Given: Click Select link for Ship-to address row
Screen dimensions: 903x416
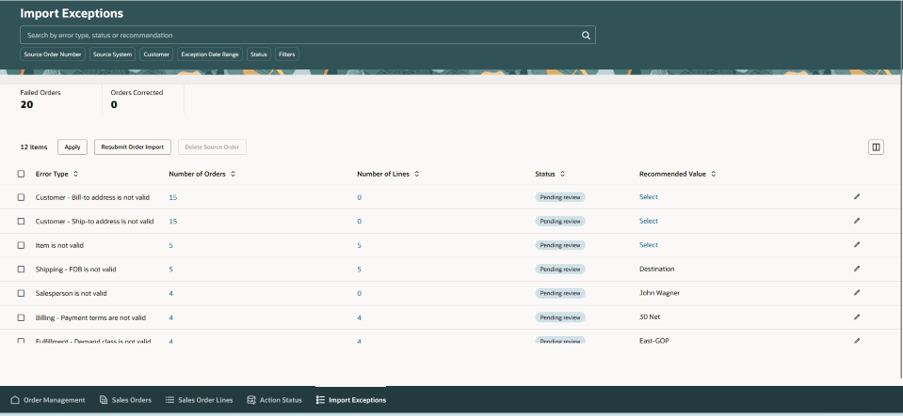Looking at the screenshot, I should (x=648, y=221).
